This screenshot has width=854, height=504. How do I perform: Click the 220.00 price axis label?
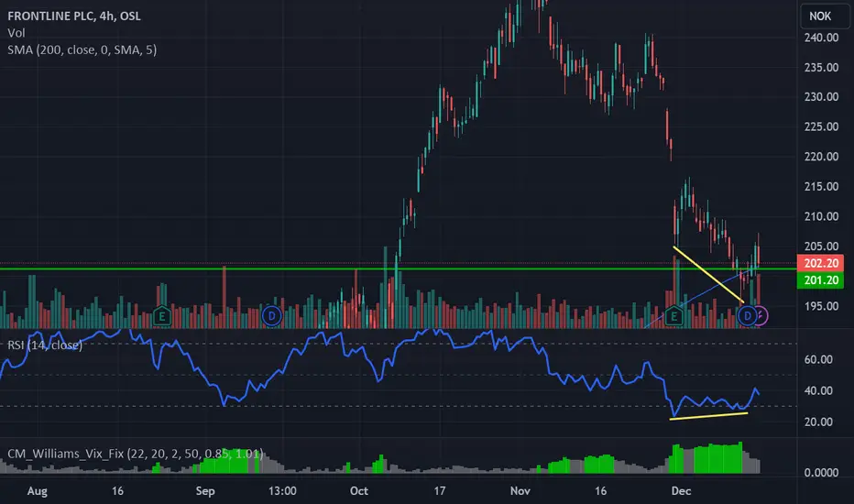pos(821,157)
